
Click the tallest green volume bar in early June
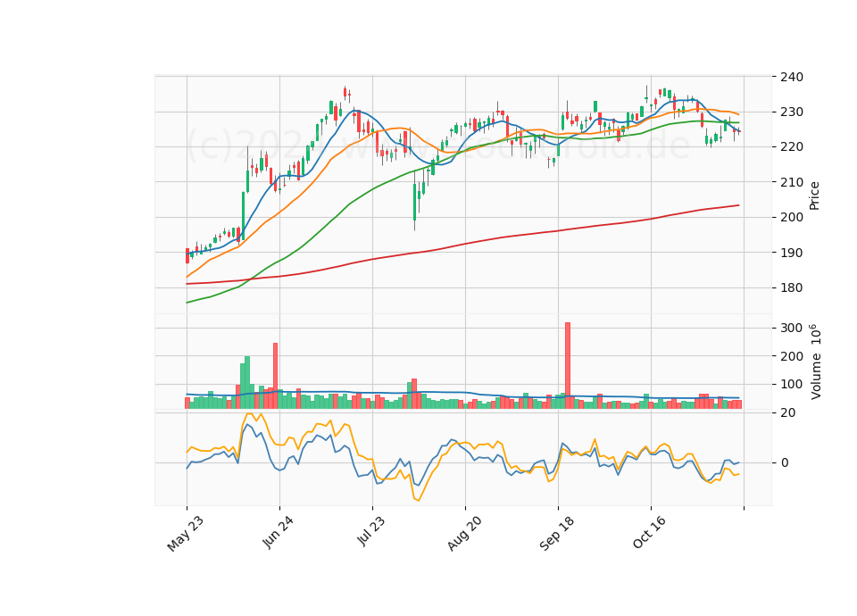(x=247, y=383)
